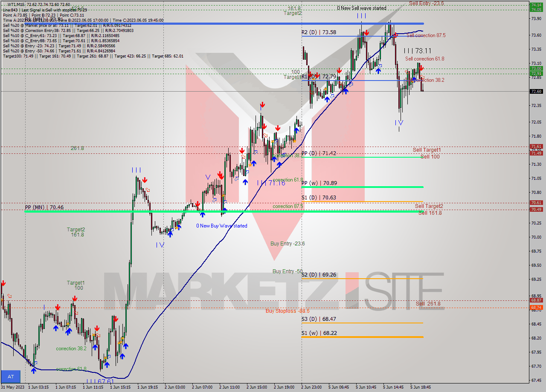The width and height of the screenshot is (546, 392).
Task: Click the blue AT button
Action: pyautogui.click(x=11, y=377)
